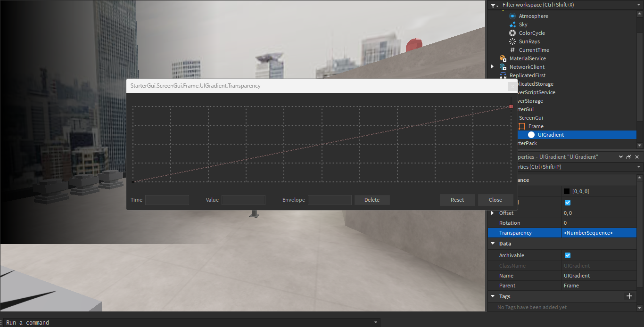Select the MaterialService icon
The width and height of the screenshot is (644, 327).
[x=503, y=58]
